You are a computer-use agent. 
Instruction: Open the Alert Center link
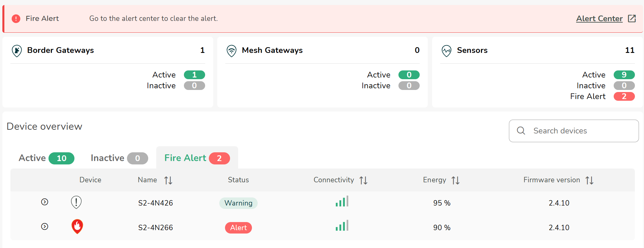click(x=599, y=19)
